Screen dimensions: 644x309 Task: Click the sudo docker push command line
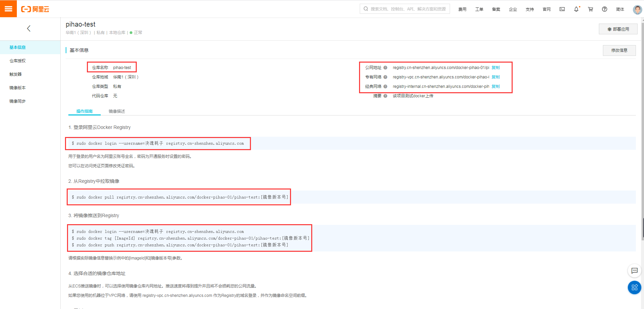(x=180, y=245)
